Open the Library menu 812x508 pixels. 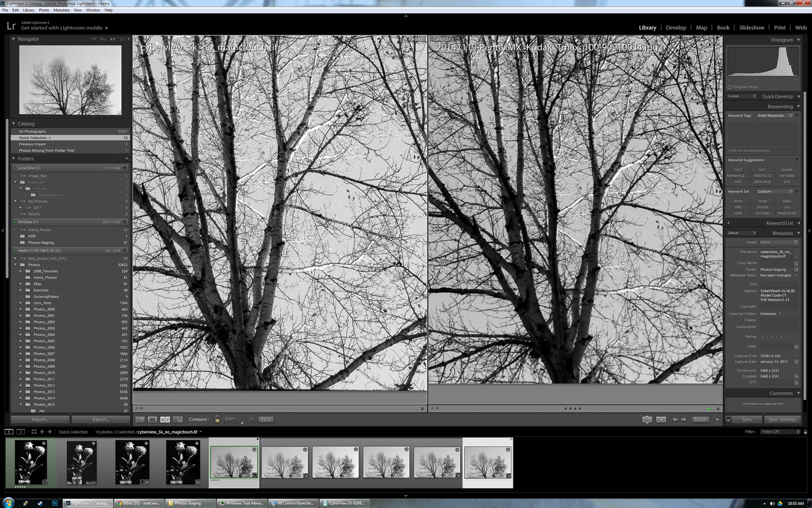pos(28,10)
